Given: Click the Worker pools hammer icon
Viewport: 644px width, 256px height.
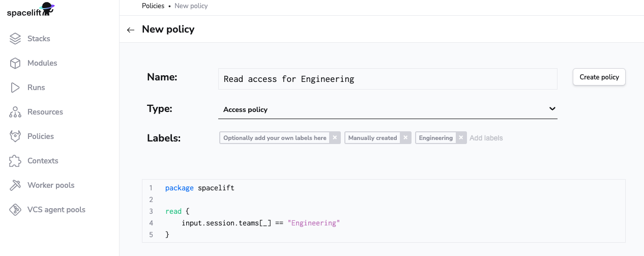Looking at the screenshot, I should point(15,185).
